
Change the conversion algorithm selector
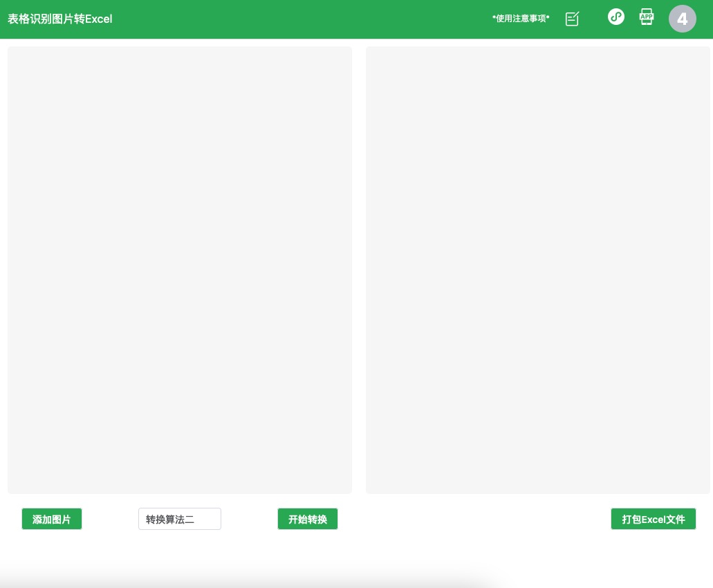[180, 519]
